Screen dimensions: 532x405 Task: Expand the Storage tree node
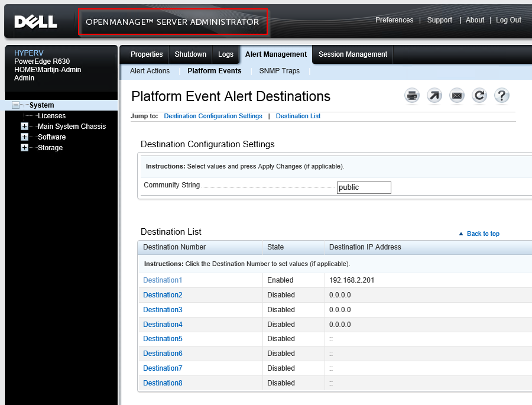pyautogui.click(x=24, y=148)
